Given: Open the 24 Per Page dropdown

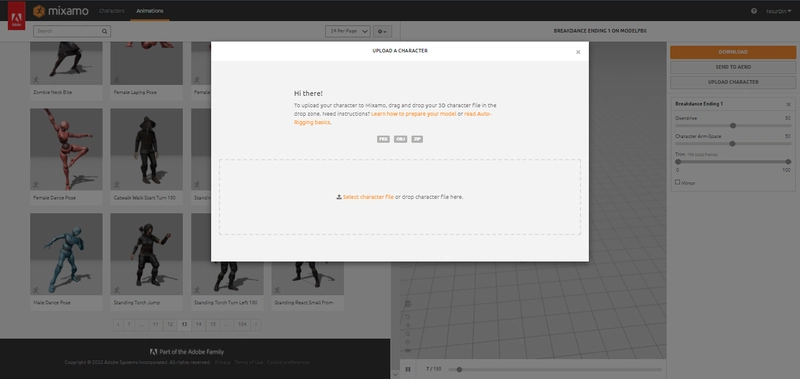Looking at the screenshot, I should [347, 31].
